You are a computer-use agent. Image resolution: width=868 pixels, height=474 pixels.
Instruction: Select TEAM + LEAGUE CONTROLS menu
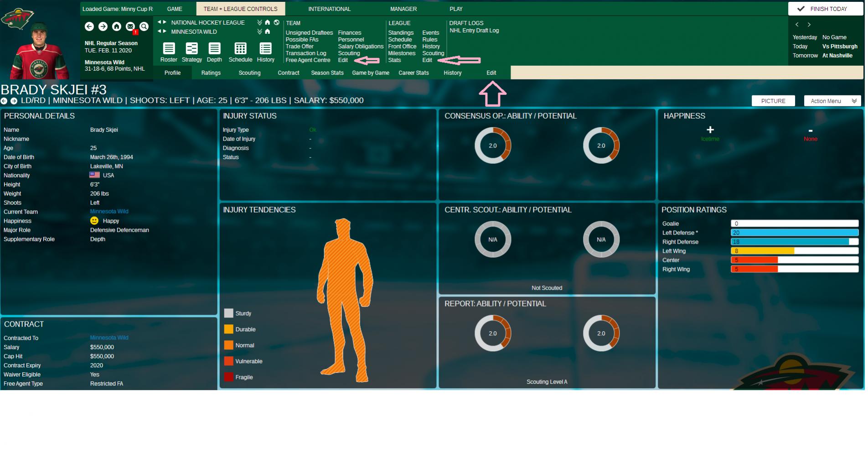(x=241, y=9)
